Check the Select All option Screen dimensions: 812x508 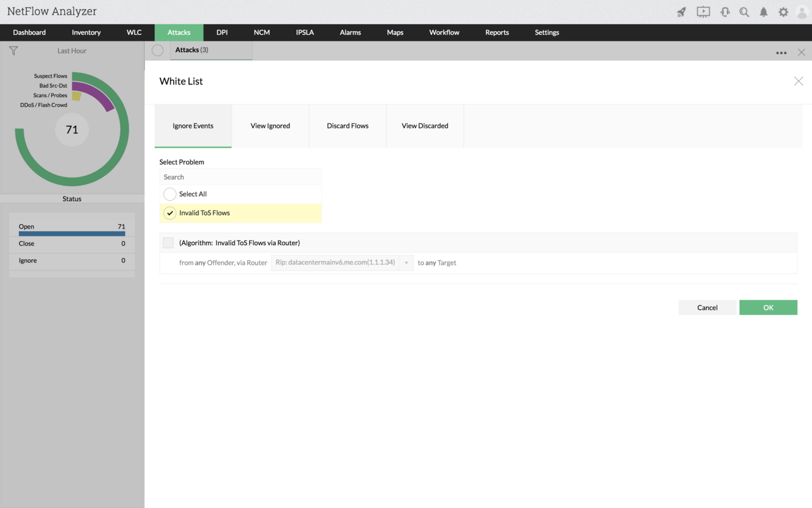[x=169, y=194]
